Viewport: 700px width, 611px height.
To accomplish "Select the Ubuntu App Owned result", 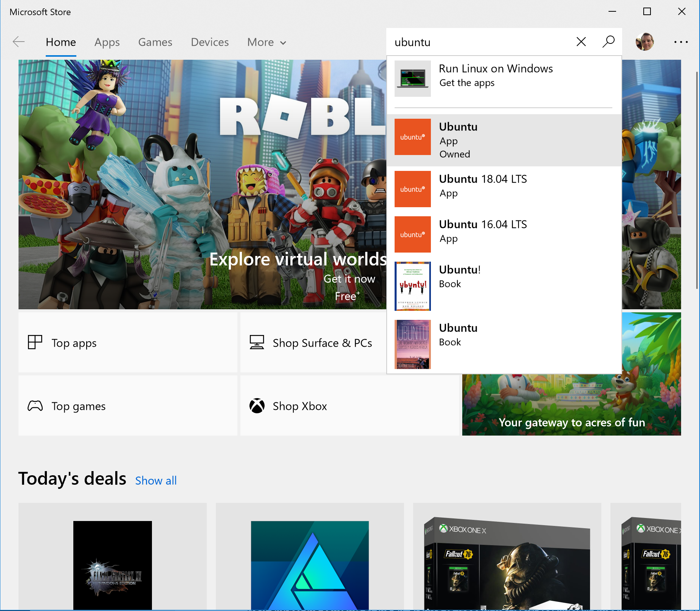I will (504, 140).
